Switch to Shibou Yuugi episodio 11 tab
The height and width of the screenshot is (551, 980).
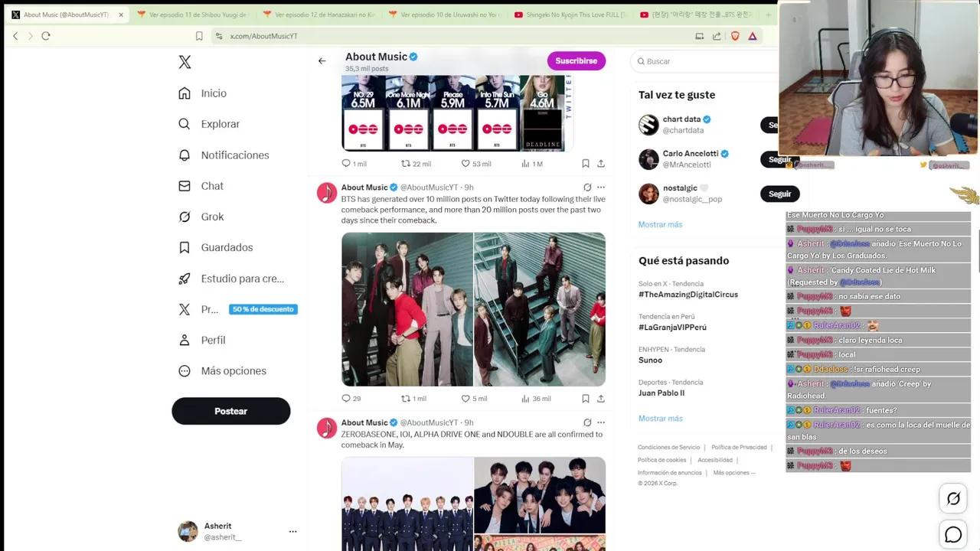point(193,15)
